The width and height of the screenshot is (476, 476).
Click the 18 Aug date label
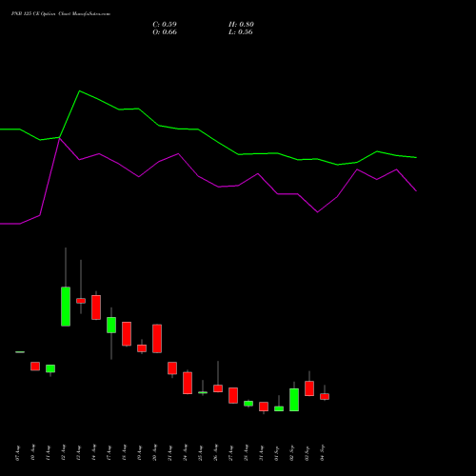125,453
